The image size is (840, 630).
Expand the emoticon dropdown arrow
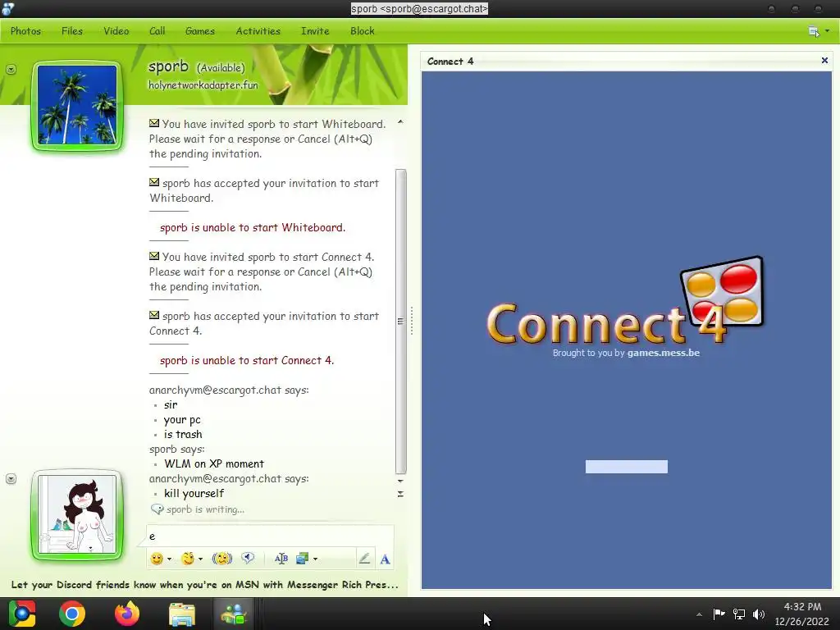[169, 559]
